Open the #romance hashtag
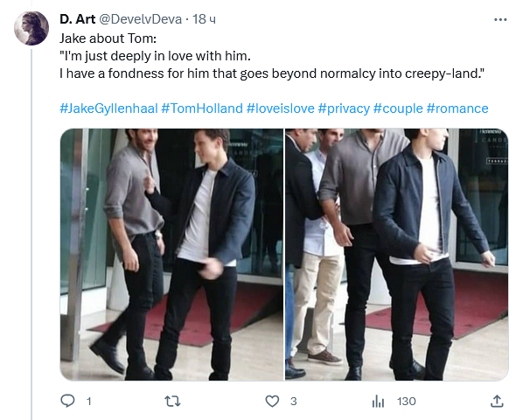Image resolution: width=523 pixels, height=420 pixels. (x=457, y=108)
